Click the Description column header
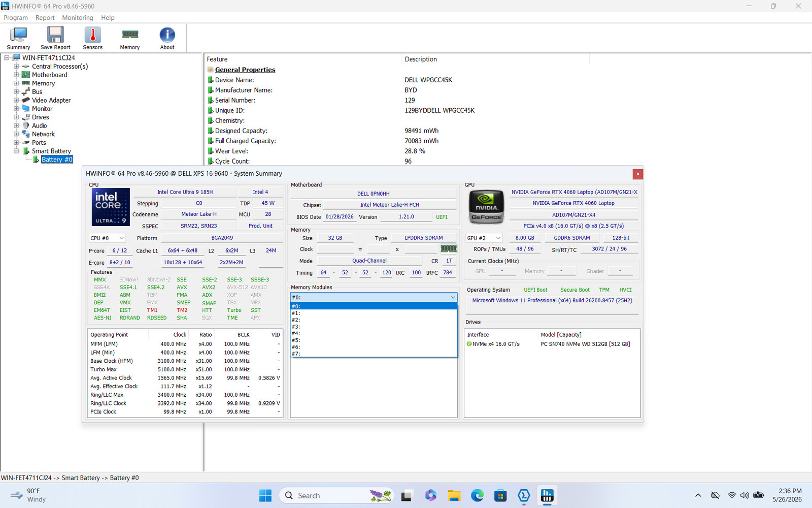The width and height of the screenshot is (812, 508). click(495, 59)
